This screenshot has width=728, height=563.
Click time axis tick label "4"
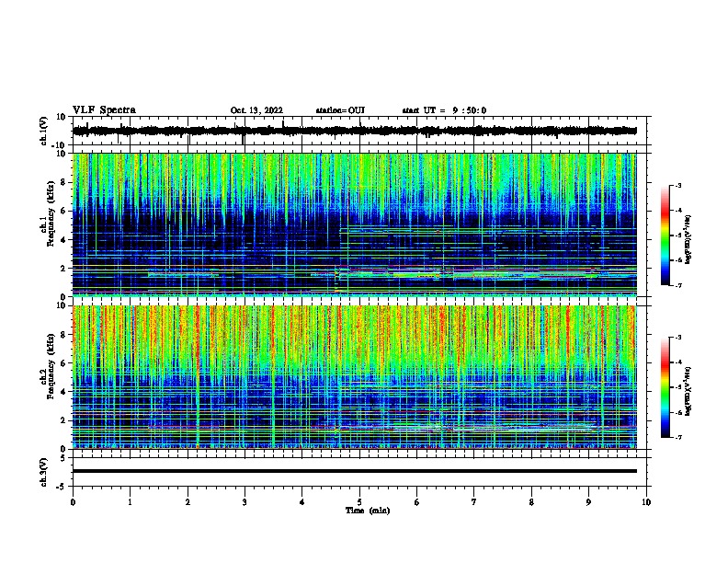tap(302, 502)
